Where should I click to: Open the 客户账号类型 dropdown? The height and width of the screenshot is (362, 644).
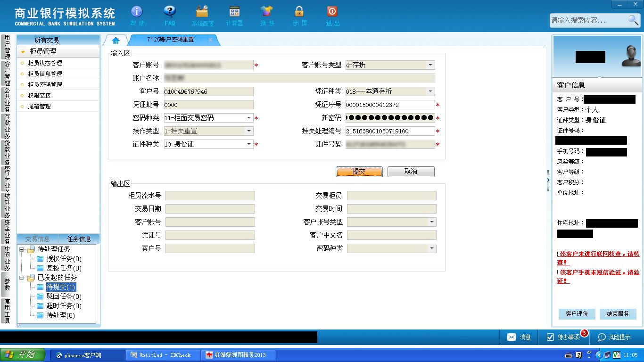[x=430, y=65]
